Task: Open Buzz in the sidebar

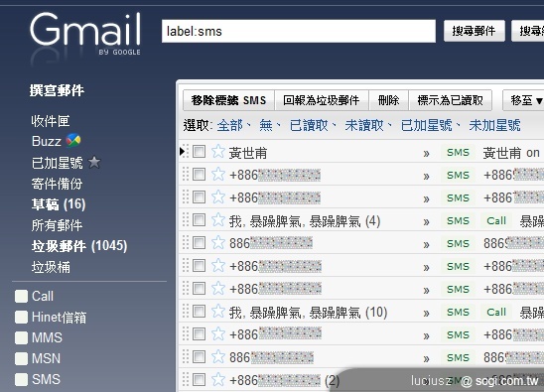Action: click(x=46, y=141)
